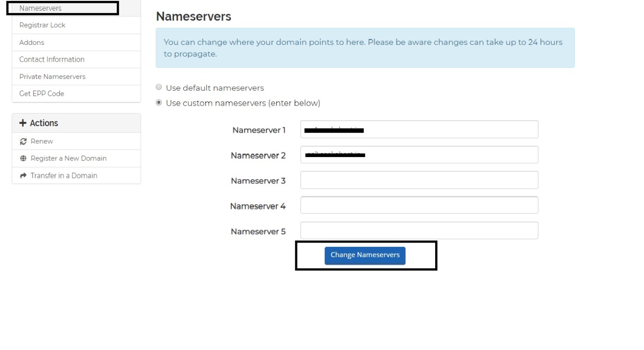Open the Nameservers sidebar item
This screenshot has height=350, width=644.
click(x=76, y=8)
